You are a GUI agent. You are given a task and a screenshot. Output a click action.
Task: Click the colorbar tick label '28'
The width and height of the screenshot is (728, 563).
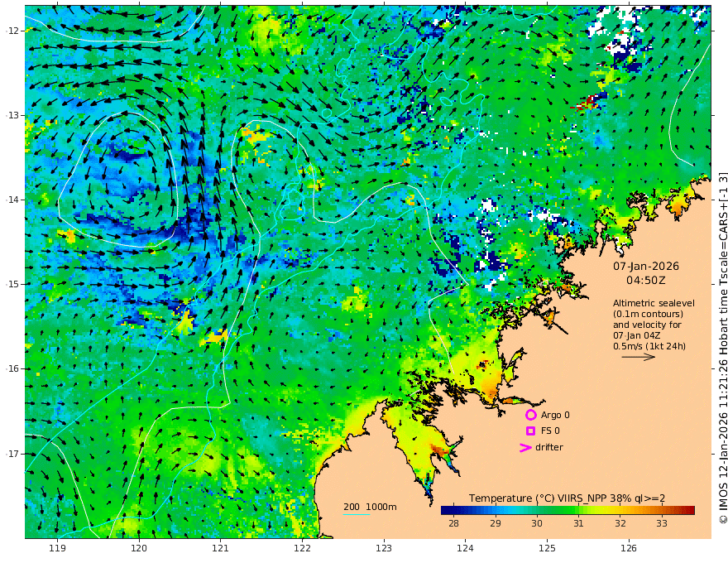[453, 523]
